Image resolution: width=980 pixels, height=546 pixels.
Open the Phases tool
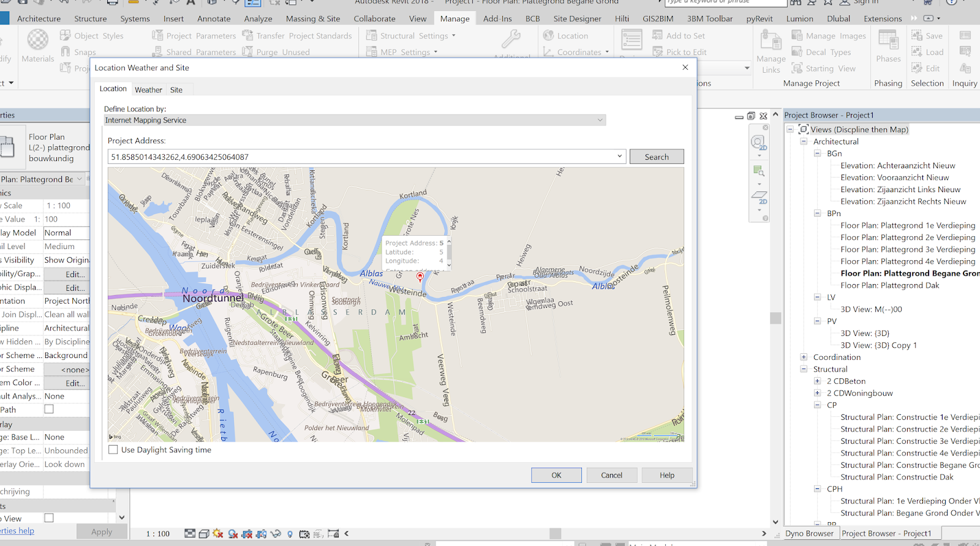[x=888, y=46]
